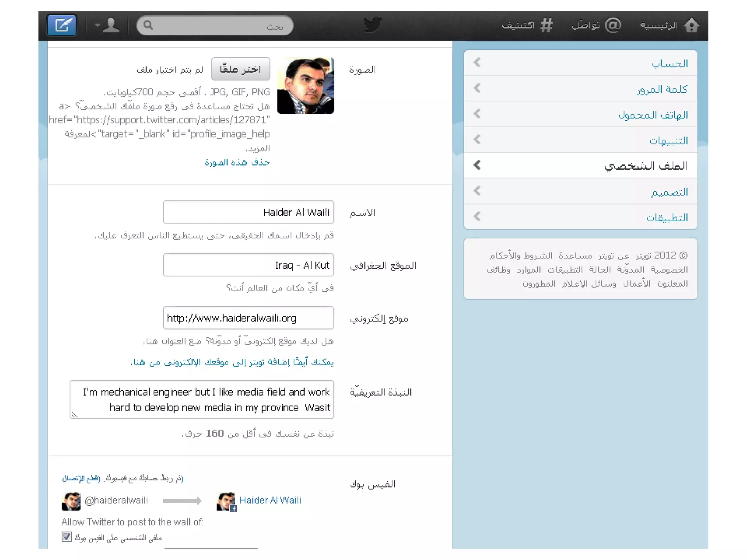Click the Twitter bird logo

[x=372, y=25]
